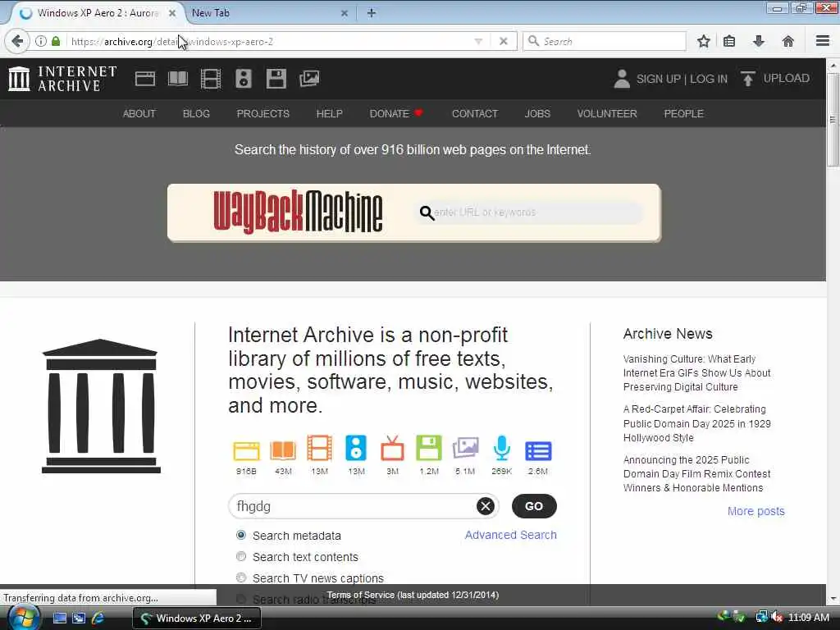Image resolution: width=840 pixels, height=630 pixels.
Task: Open the ABOUT menu item
Action: point(139,113)
